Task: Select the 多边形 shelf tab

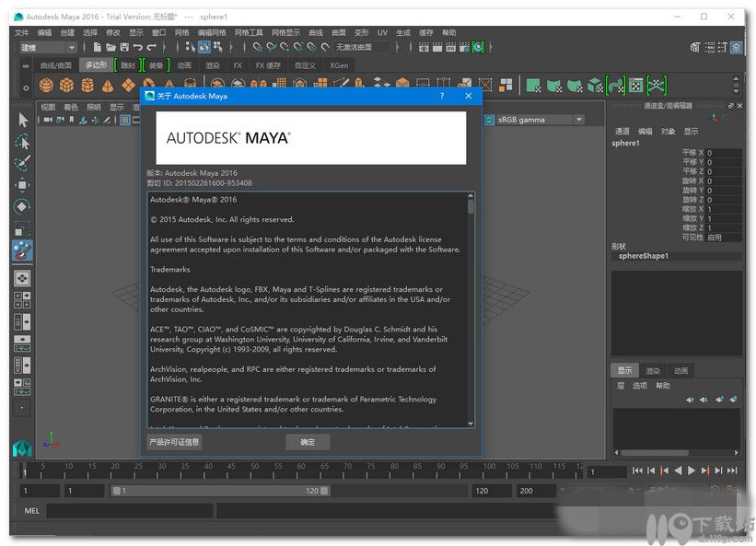Action: pos(97,64)
